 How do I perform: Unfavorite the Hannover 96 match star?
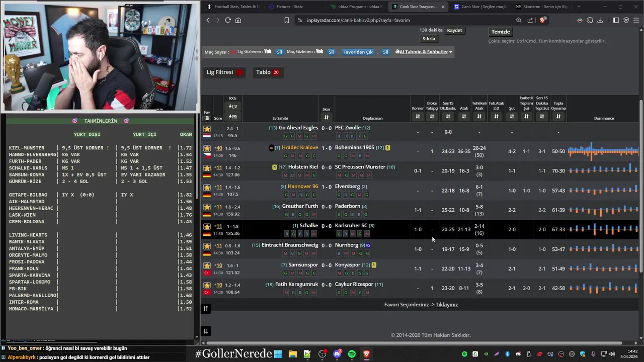point(207,187)
